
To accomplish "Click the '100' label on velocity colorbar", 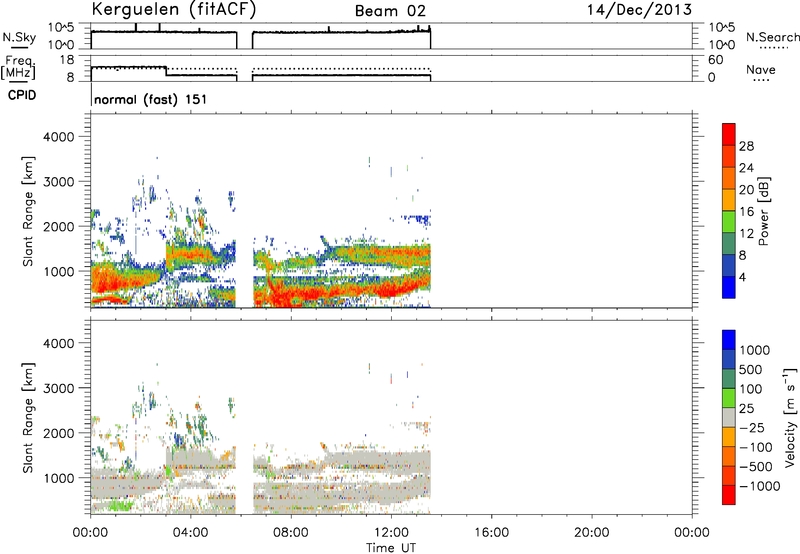I will pos(751,389).
